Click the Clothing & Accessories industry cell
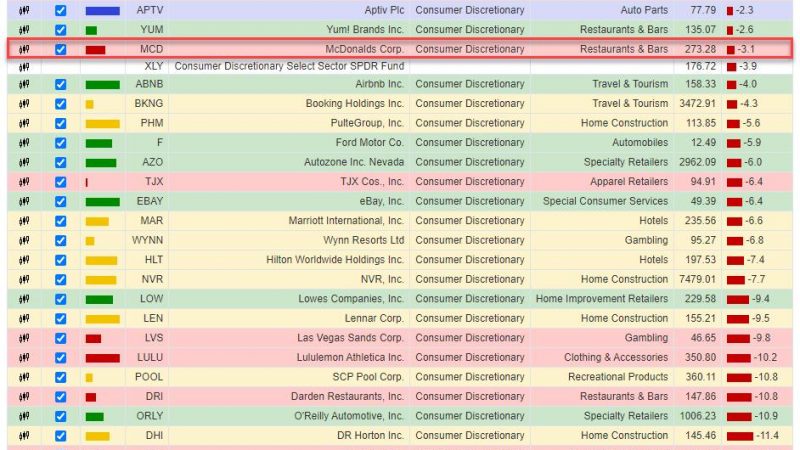 [616, 358]
